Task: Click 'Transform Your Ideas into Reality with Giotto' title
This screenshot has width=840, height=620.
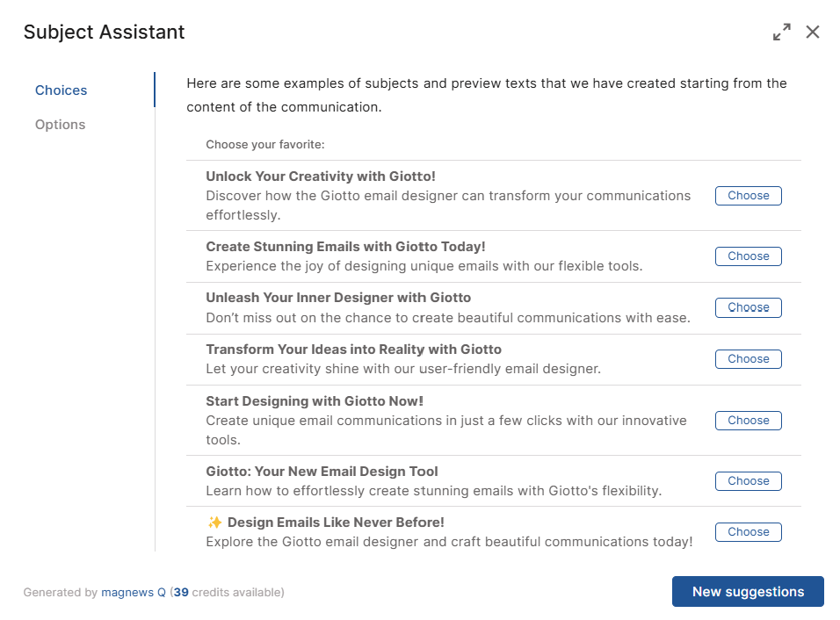Action: pos(353,350)
